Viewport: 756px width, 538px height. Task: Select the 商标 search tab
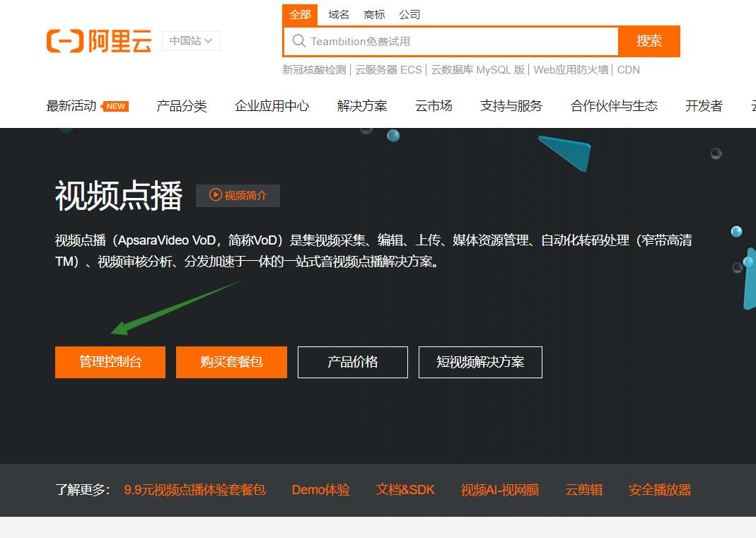pyautogui.click(x=374, y=14)
